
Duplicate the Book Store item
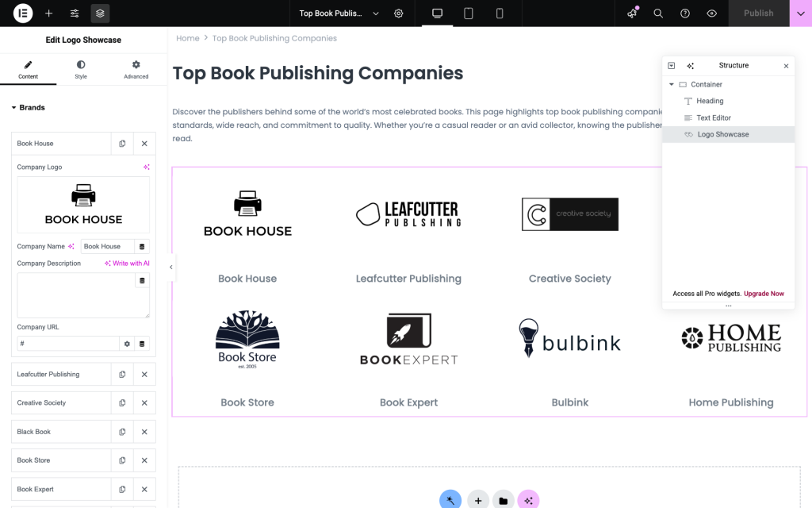(x=122, y=460)
